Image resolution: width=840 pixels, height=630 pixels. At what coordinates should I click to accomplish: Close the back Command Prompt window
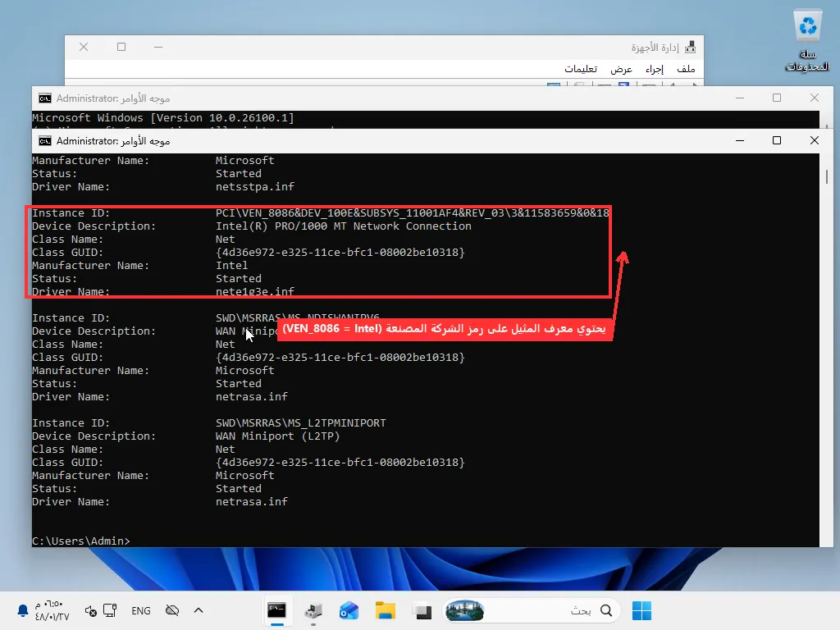pyautogui.click(x=815, y=98)
